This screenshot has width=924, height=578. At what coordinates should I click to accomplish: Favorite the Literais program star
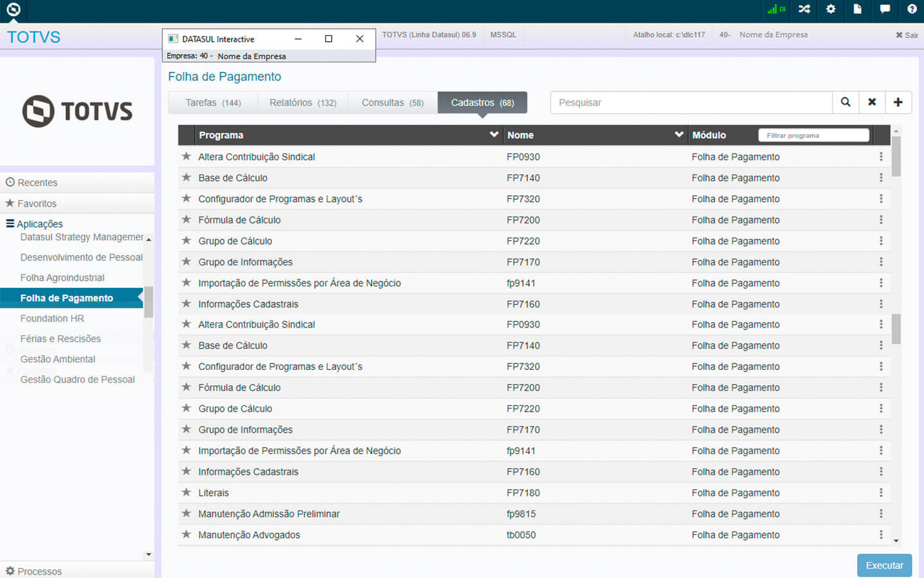point(187,493)
